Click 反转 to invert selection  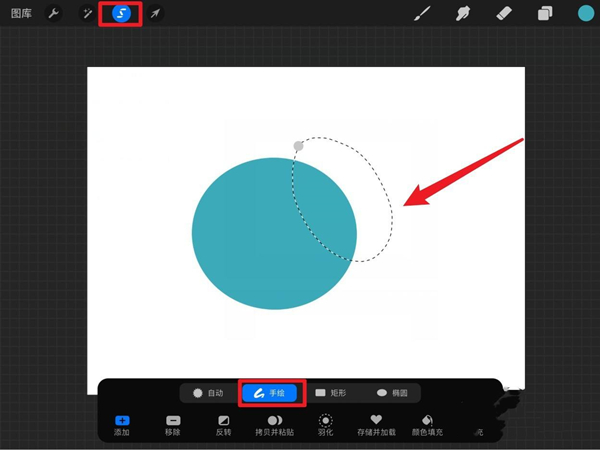(x=223, y=425)
